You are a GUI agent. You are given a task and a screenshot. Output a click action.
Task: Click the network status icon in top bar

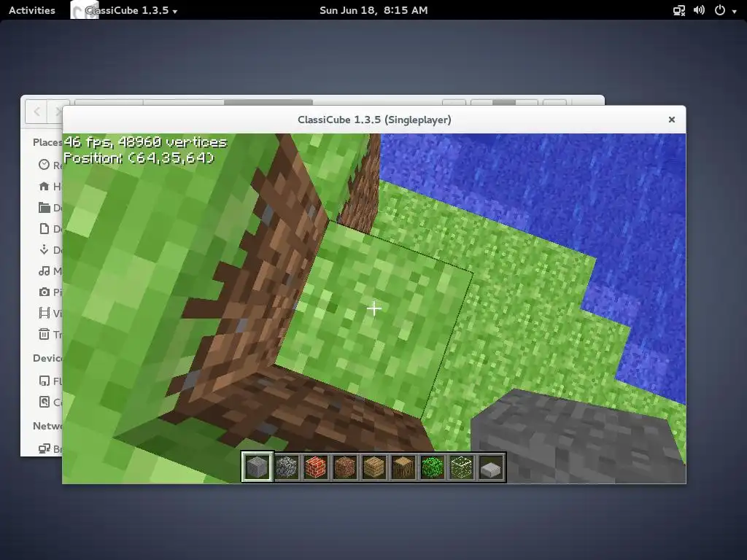(679, 10)
